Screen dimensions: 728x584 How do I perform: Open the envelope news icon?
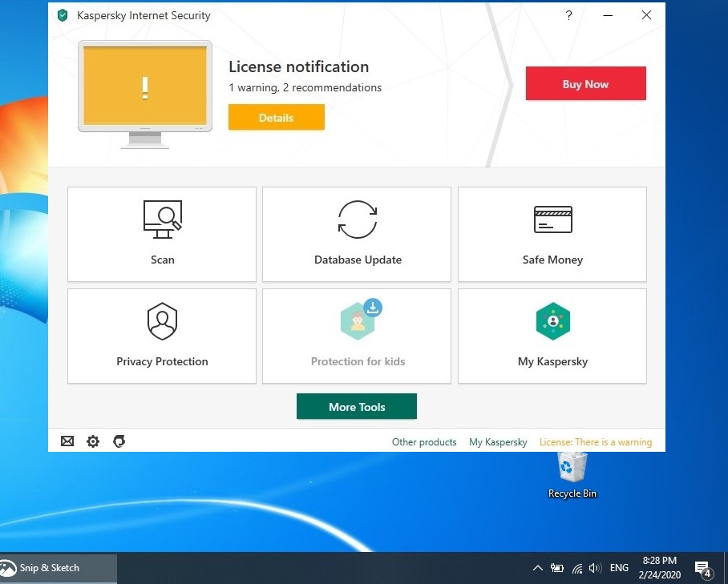pos(67,441)
